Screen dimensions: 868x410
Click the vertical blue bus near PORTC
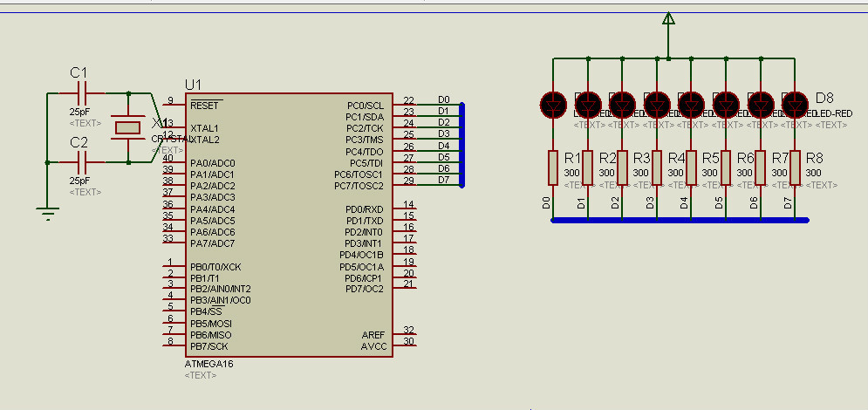click(x=461, y=144)
